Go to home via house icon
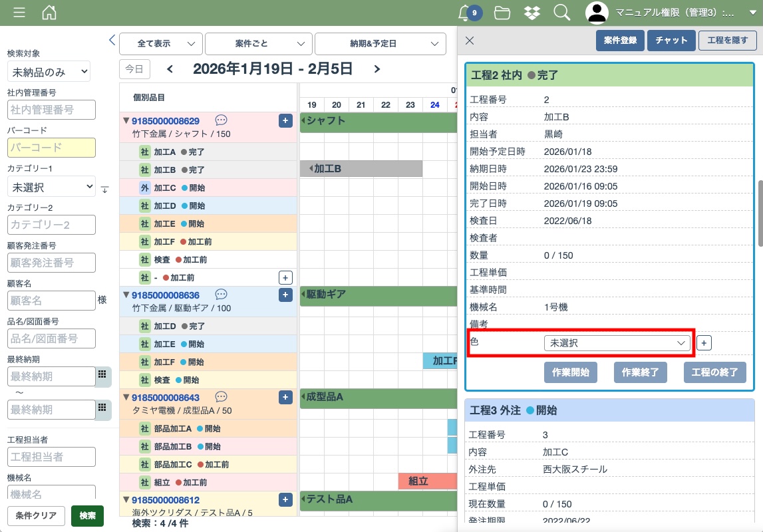763x532 pixels. point(49,13)
